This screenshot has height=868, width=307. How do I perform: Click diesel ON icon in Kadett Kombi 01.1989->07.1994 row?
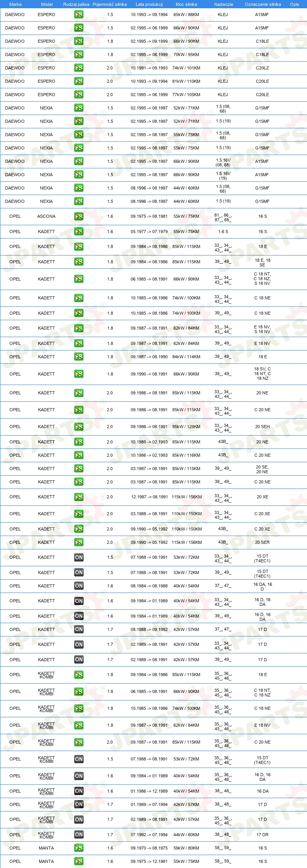coord(79,804)
